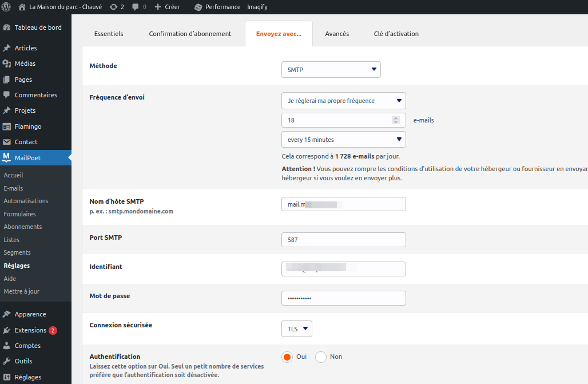Open the Médias library icon
The width and height of the screenshot is (588, 384).
click(7, 63)
